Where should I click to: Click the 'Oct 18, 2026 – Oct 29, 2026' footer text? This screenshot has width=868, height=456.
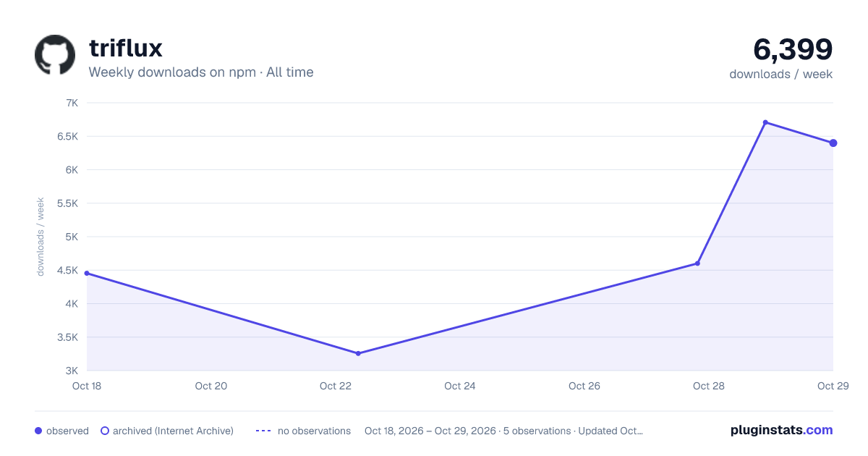pyautogui.click(x=430, y=431)
